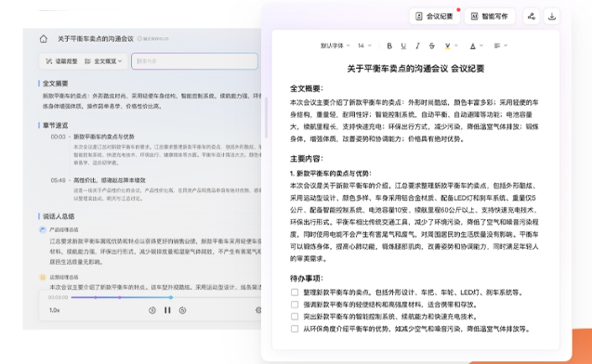Click the meeting title 关于平衡车卖点的沟通会议
Image resolution: width=592 pixels, height=364 pixels.
[96, 39]
